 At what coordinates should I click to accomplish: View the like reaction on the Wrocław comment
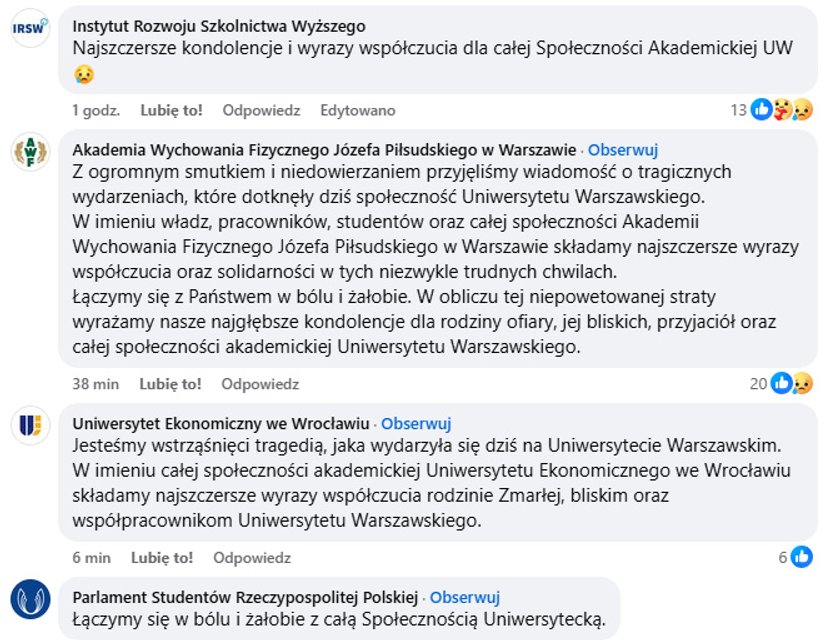coord(802,557)
